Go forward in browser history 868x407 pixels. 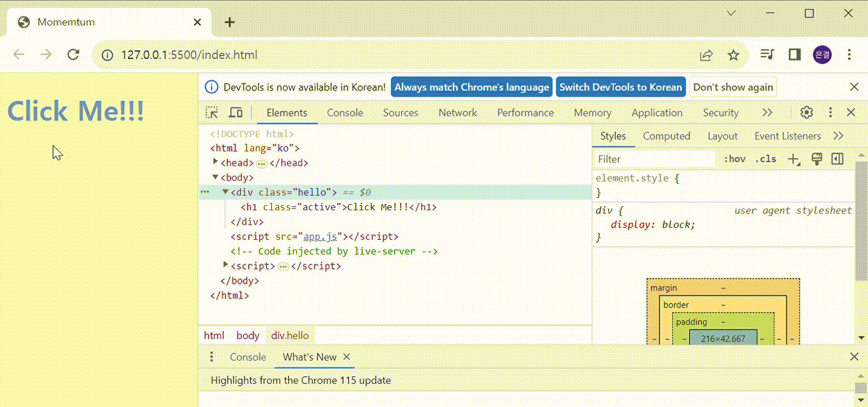tap(46, 55)
